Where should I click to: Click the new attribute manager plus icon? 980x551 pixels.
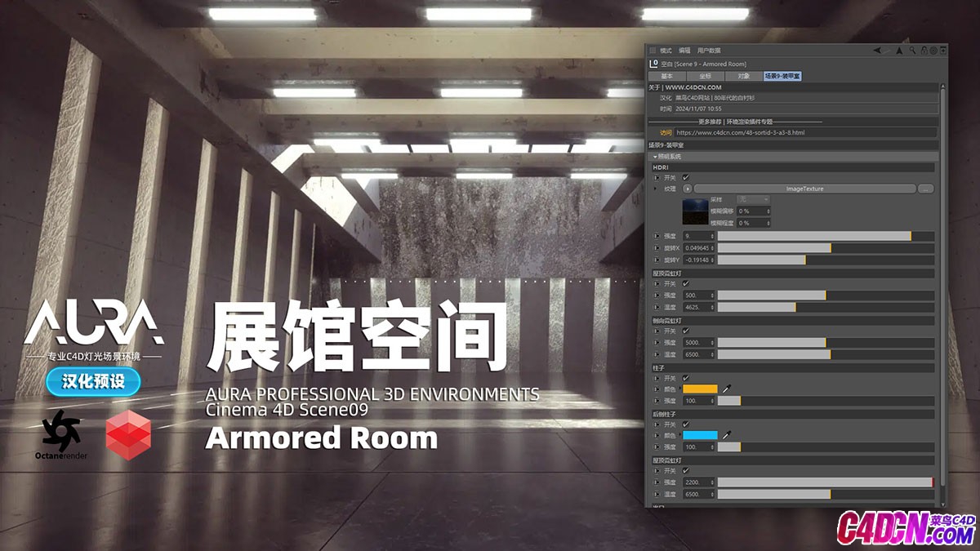tap(942, 51)
